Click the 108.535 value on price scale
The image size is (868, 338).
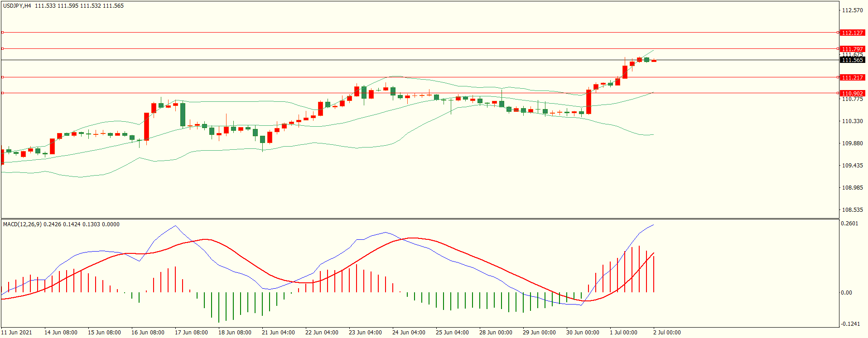point(852,209)
